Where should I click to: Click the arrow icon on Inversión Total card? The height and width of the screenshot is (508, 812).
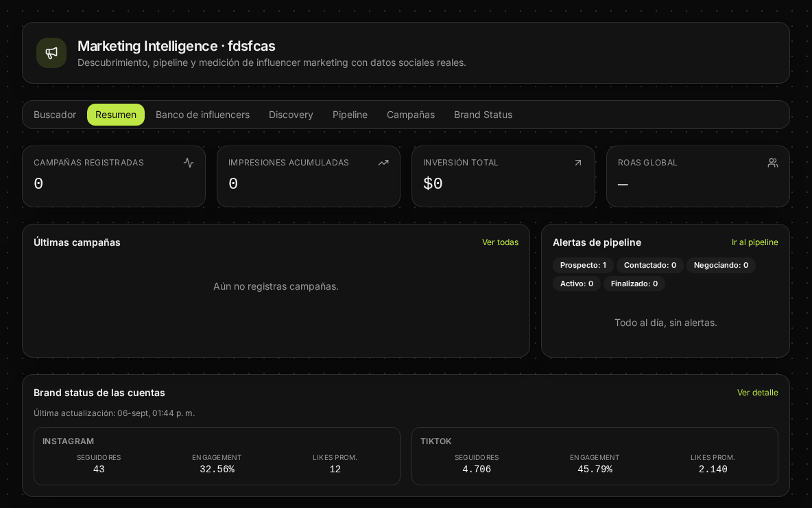pos(578,163)
